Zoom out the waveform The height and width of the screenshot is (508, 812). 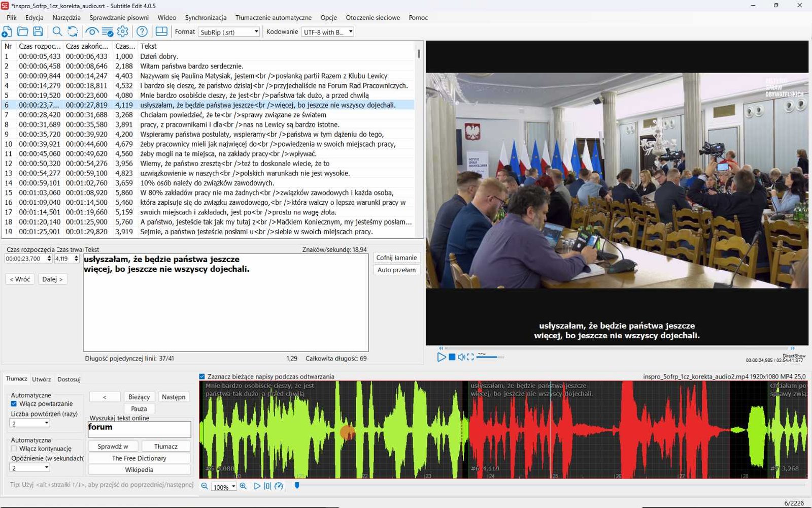coord(205,486)
